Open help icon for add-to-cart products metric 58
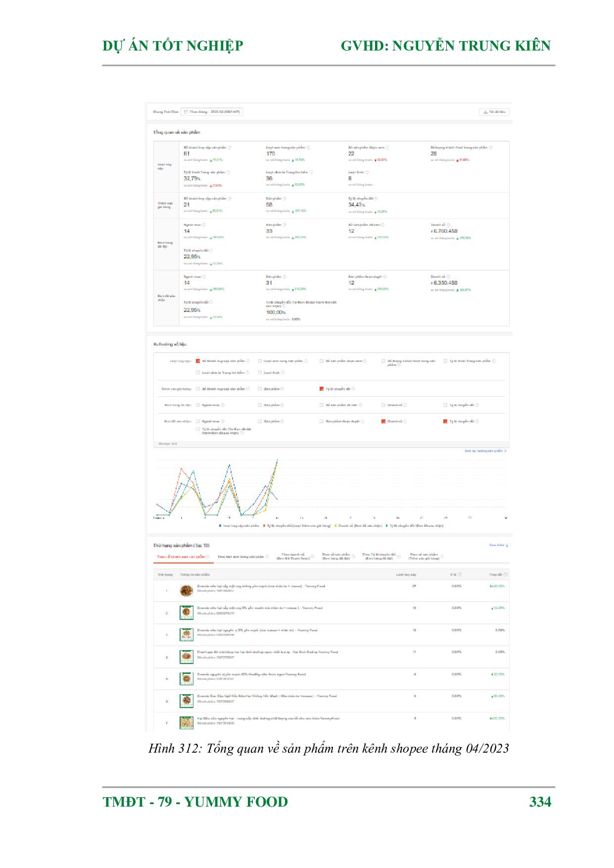 [284, 199]
